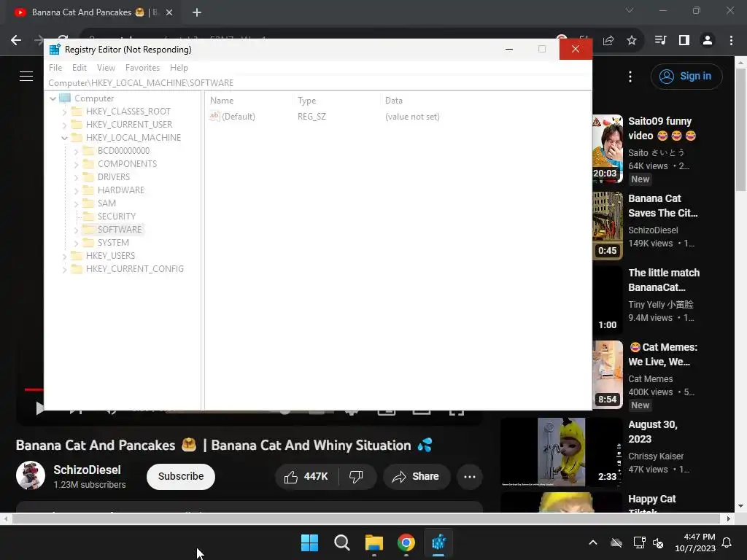The image size is (747, 560).
Task: Click the Registry Editor address path field
Action: [318, 83]
